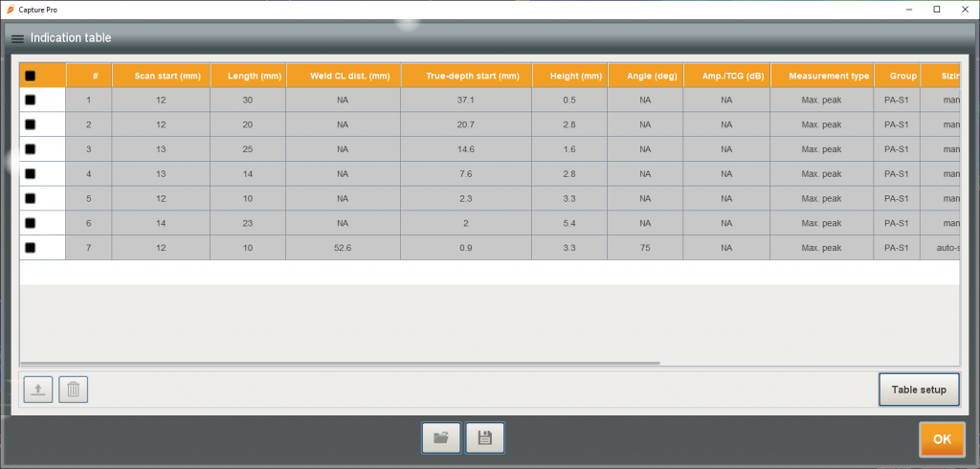The width and height of the screenshot is (980, 469).
Task: Open the Table setup dialog
Action: click(919, 390)
